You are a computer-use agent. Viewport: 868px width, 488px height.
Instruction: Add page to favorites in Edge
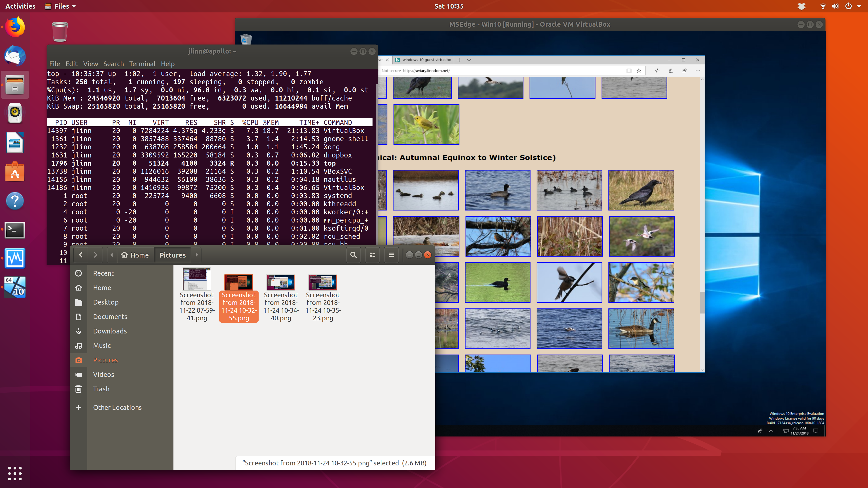pos(639,71)
